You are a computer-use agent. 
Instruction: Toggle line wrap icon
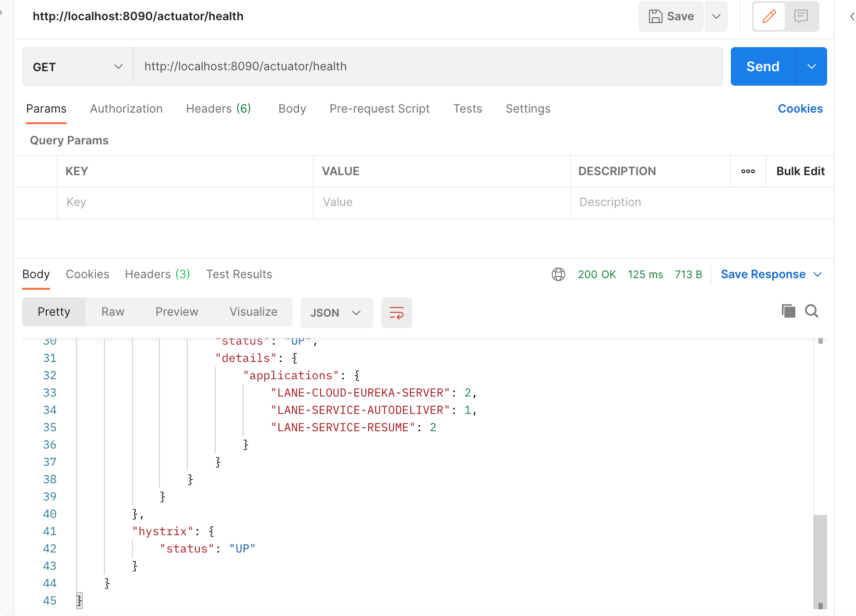(x=397, y=313)
